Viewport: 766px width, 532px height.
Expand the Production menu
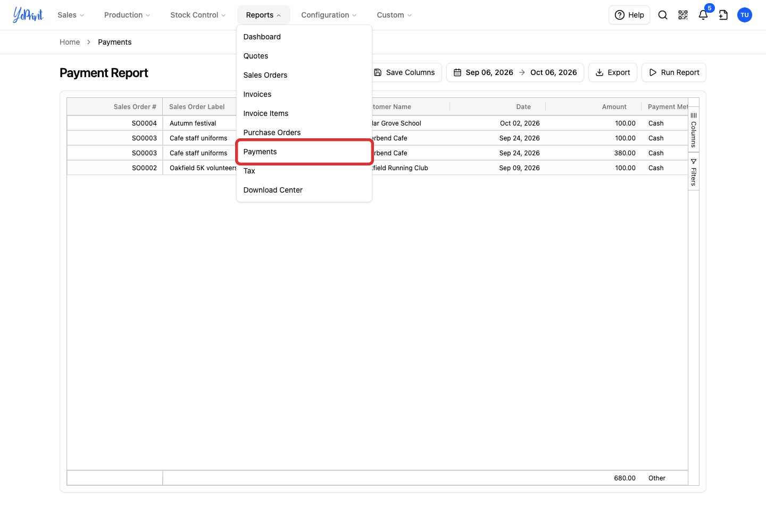127,15
